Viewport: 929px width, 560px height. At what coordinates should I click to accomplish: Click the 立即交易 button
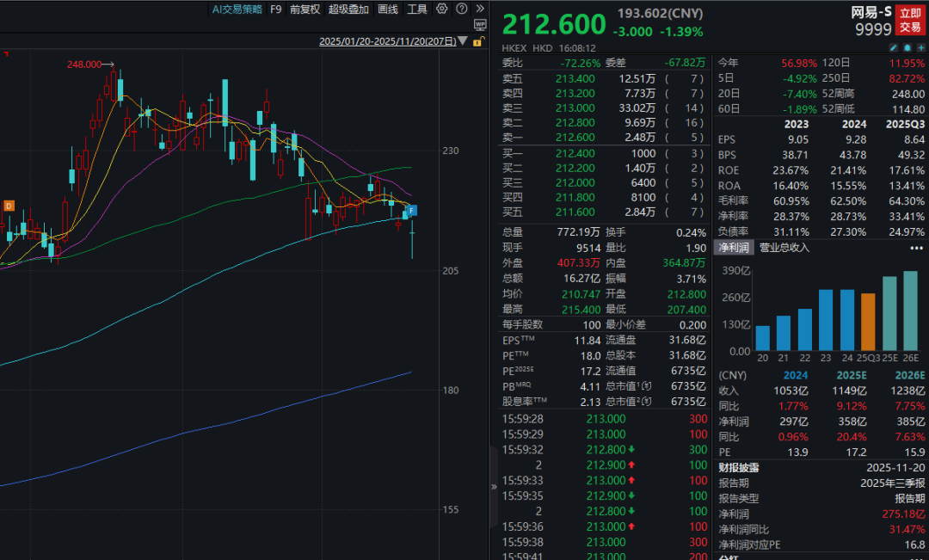point(911,20)
